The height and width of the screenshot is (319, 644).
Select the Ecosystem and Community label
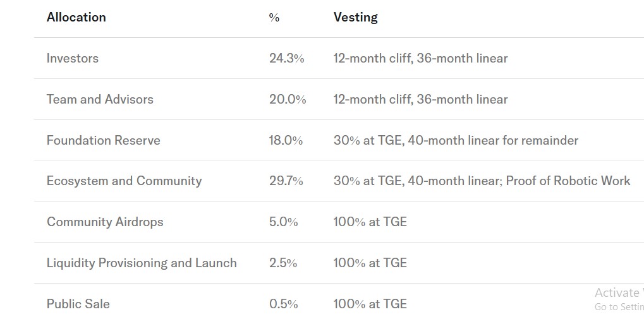coord(124,181)
